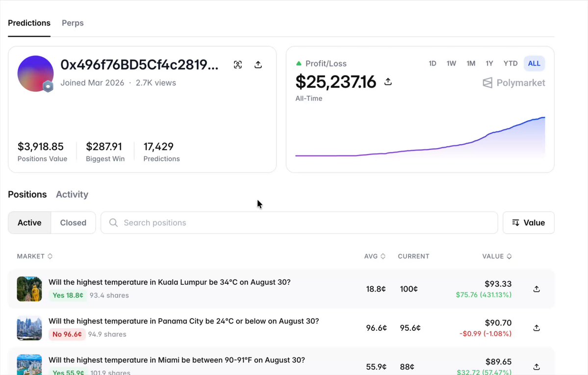Share the Miami position
The height and width of the screenshot is (375, 588).
537,366
